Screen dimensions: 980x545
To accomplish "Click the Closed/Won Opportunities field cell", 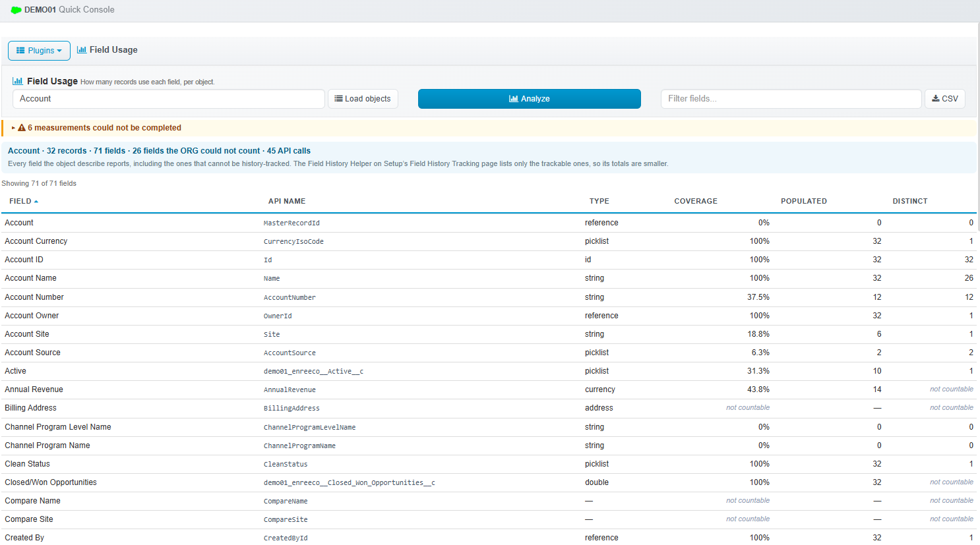I will (51, 482).
